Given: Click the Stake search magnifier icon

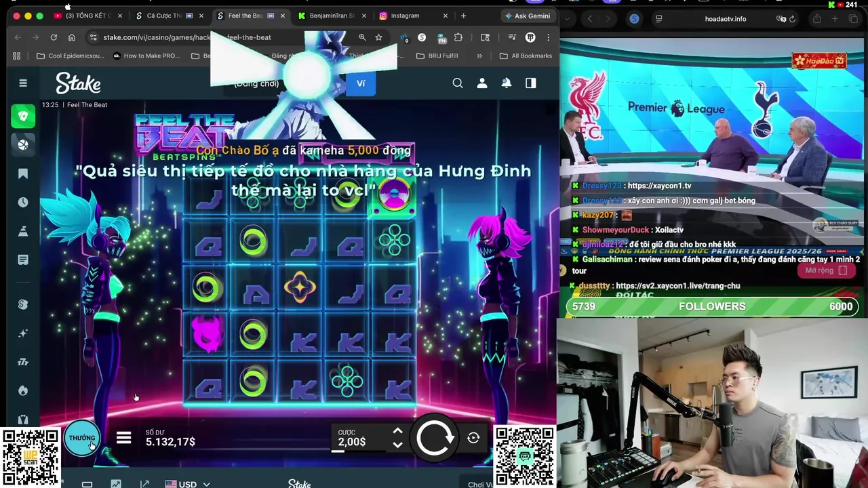Looking at the screenshot, I should point(458,83).
